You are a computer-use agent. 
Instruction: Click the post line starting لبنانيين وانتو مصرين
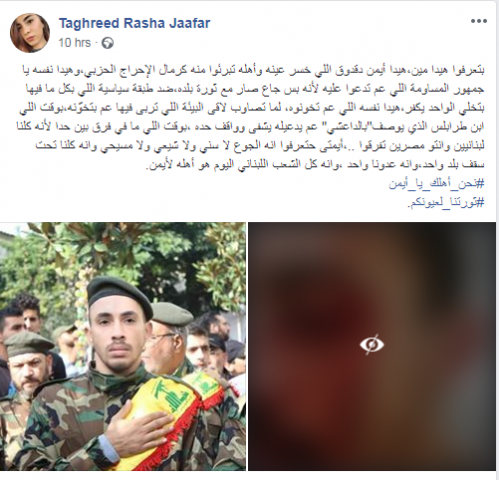coord(260,146)
